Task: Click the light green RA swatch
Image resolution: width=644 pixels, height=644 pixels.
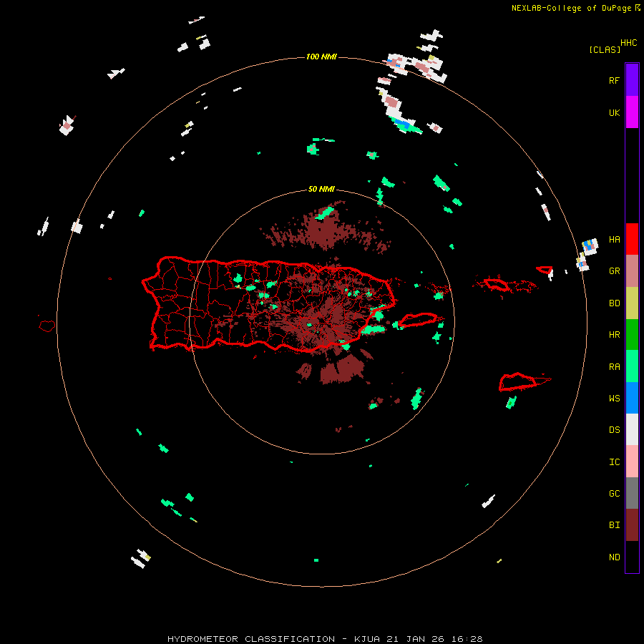Action: click(x=632, y=366)
